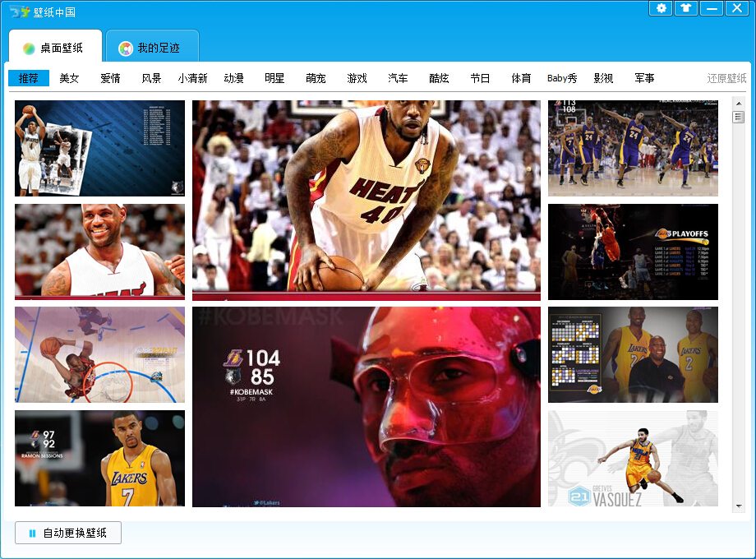Image resolution: width=756 pixels, height=559 pixels.
Task: Close the 壁纸中国 window
Action: click(737, 8)
